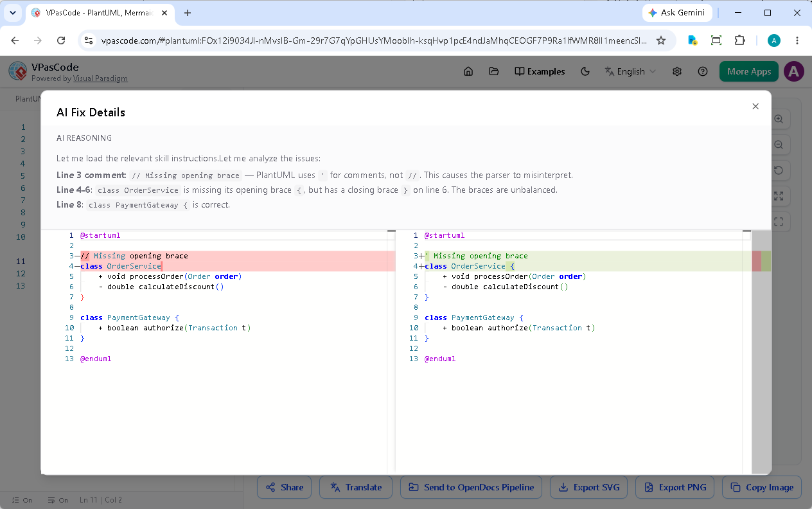
Task: Click the Share button
Action: (285, 487)
